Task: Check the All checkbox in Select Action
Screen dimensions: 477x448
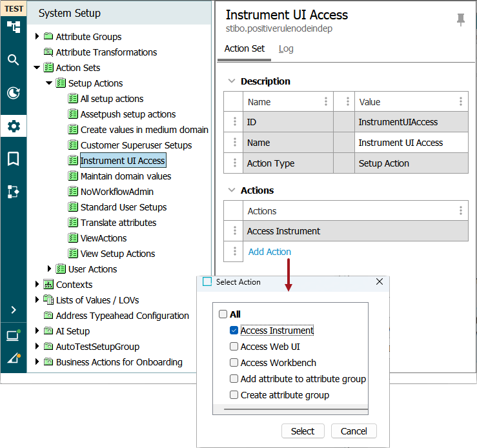Action: pyautogui.click(x=223, y=314)
